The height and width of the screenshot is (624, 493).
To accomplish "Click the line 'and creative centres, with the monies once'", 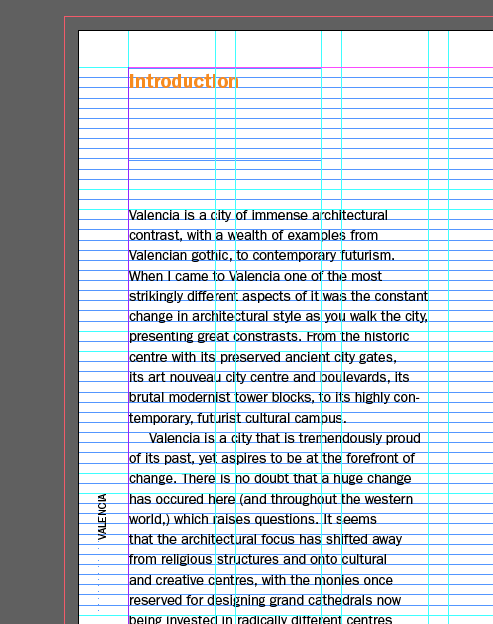I will (261, 580).
